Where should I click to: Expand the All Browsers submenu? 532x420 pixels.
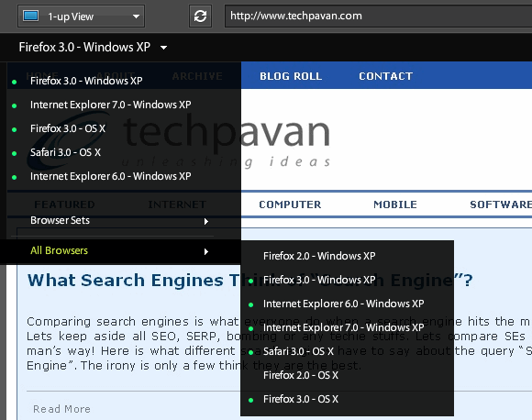pos(120,250)
